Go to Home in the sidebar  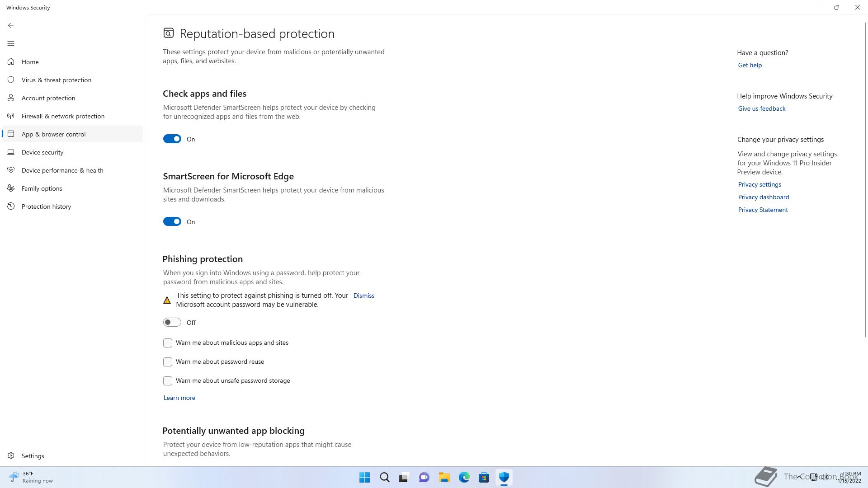[x=72, y=61]
